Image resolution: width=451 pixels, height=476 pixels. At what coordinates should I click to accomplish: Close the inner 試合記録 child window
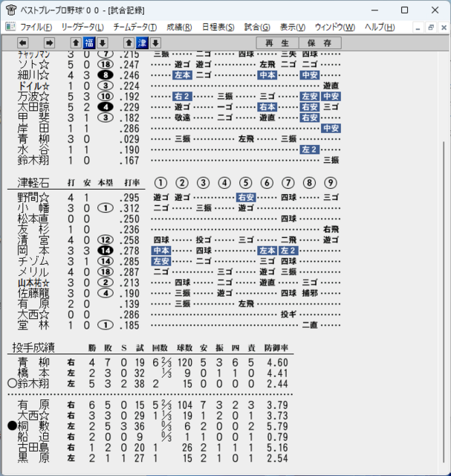[x=444, y=28]
